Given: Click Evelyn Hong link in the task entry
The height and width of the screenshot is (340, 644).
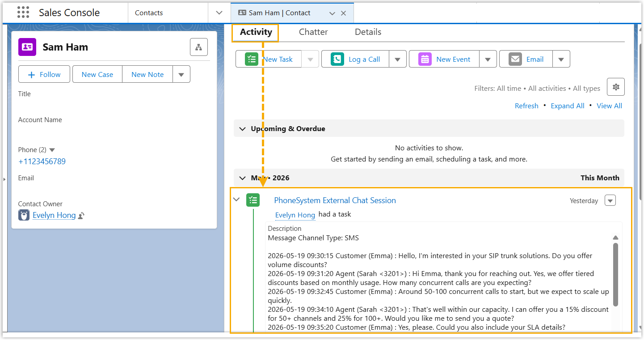Looking at the screenshot, I should pyautogui.click(x=295, y=215).
